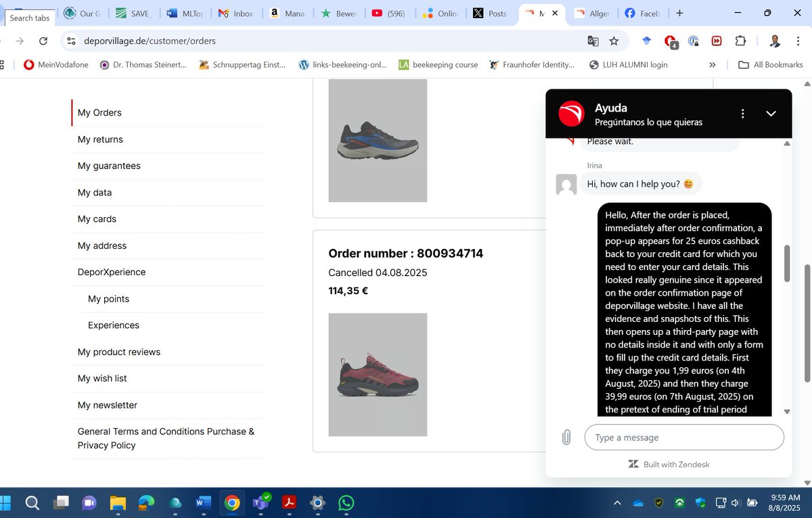The height and width of the screenshot is (518, 812).
Task: Open site information icon in address bar
Action: 70,41
